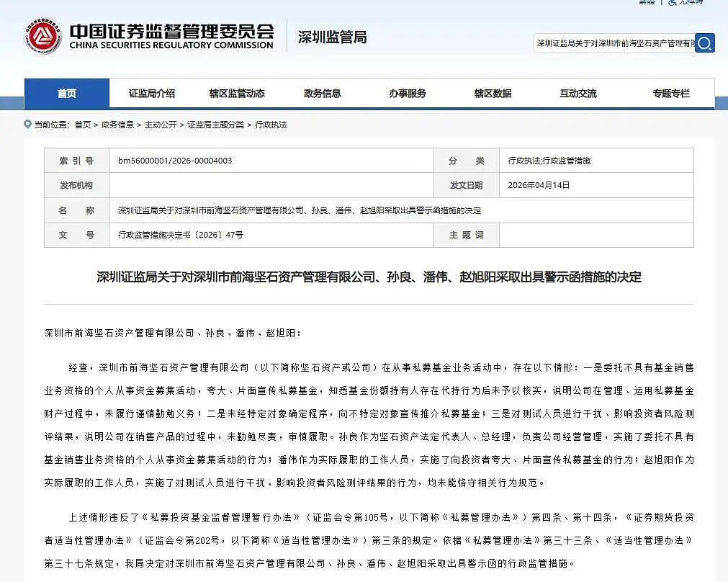Open the 辖区监管动态 menu
The height and width of the screenshot is (582, 728).
[x=237, y=94]
